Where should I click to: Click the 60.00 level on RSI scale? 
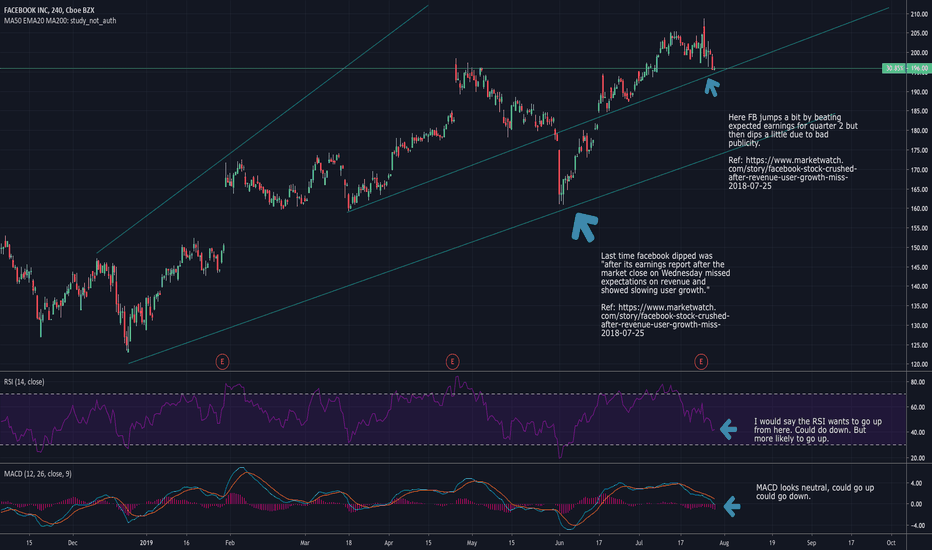917,408
